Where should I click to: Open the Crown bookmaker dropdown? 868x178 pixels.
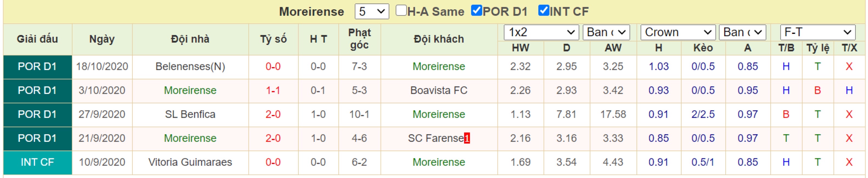point(678,32)
